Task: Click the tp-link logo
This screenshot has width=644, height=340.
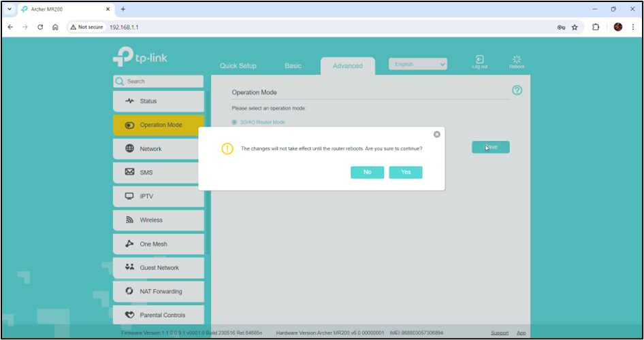Action: pyautogui.click(x=140, y=57)
